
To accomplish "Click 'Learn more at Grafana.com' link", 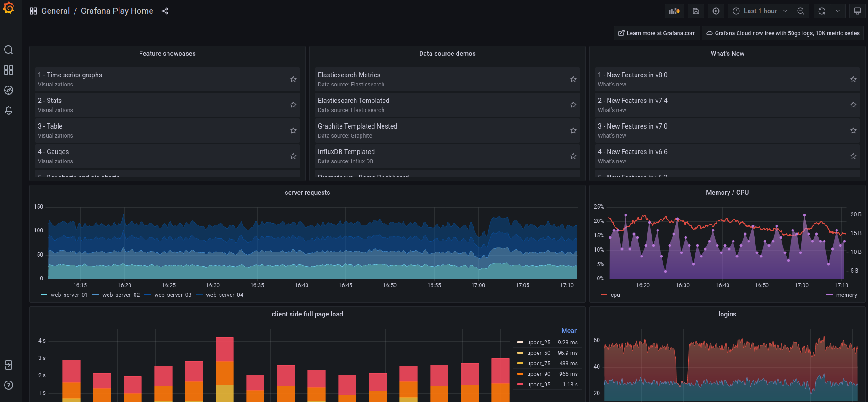I will 657,33.
